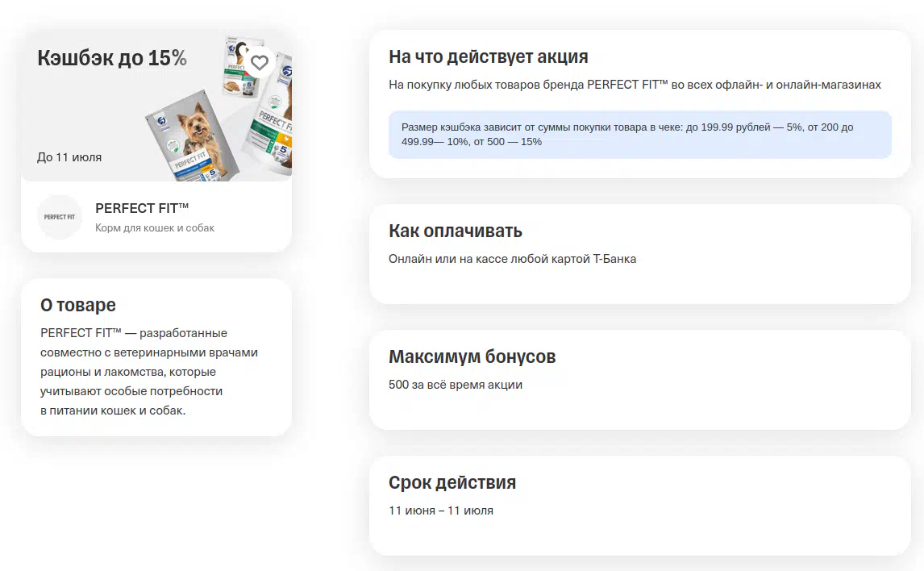Select the 'Кэшбэк до 15%' heading
This screenshot has width=924, height=571.
point(112,58)
